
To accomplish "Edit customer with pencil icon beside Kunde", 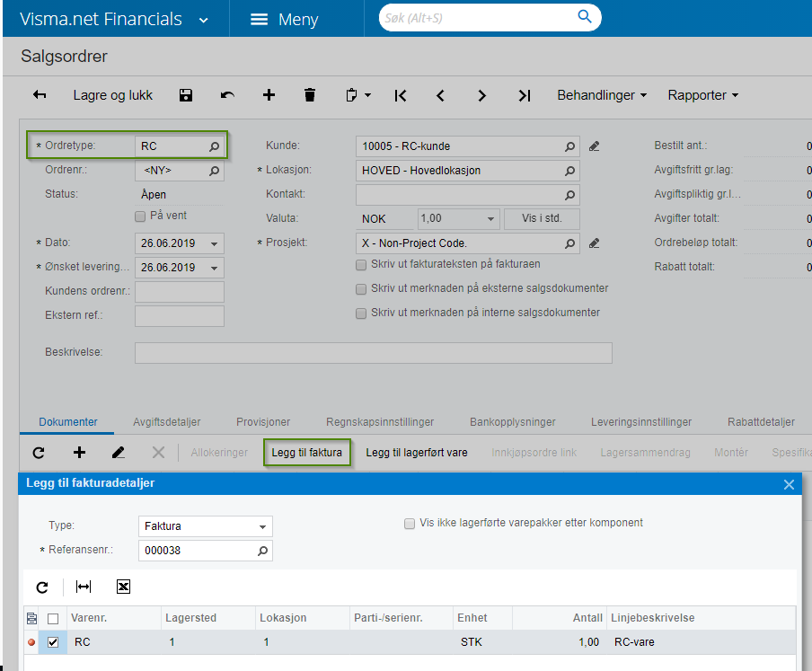I will coord(594,146).
